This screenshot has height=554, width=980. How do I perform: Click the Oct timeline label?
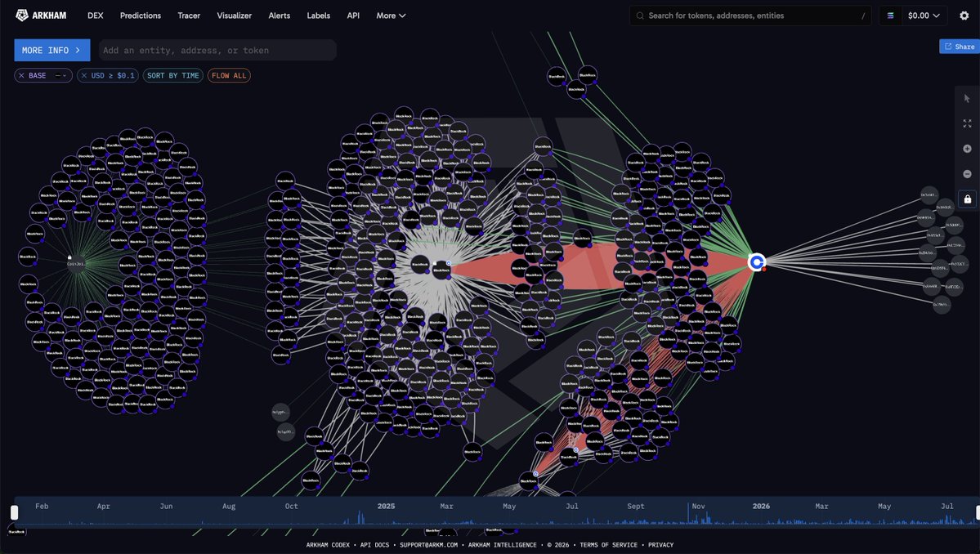pyautogui.click(x=291, y=506)
